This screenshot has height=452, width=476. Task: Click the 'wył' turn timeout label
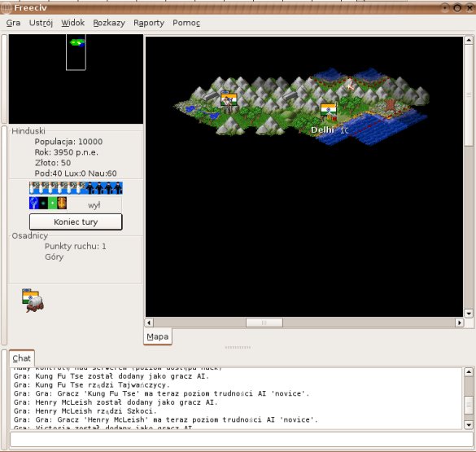(94, 205)
